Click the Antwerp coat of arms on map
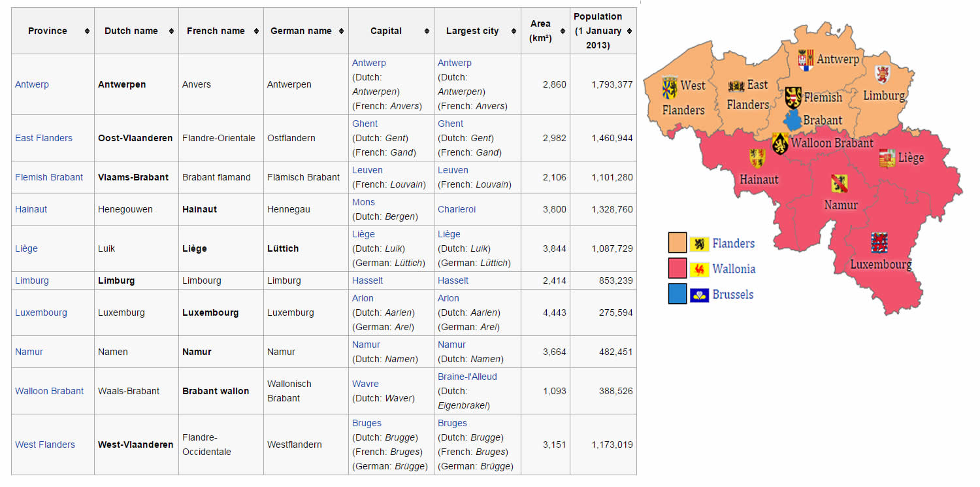Screen dimensions: 980x487 point(806,60)
